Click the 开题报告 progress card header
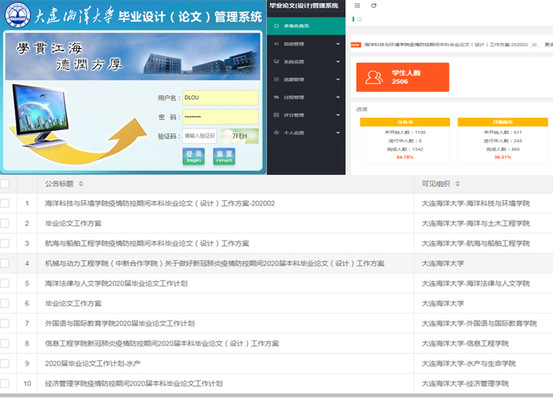This screenshot has width=553, height=399. pyautogui.click(x=503, y=122)
